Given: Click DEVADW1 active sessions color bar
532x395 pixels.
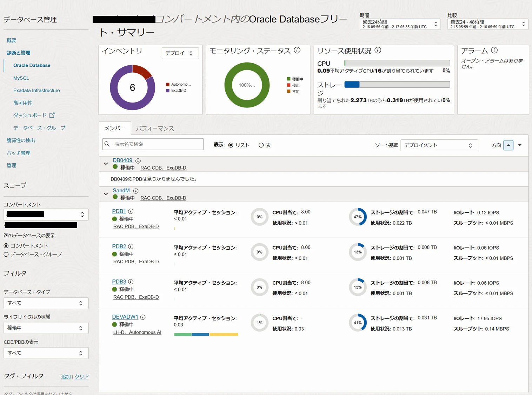Looking at the screenshot, I should [x=206, y=335].
